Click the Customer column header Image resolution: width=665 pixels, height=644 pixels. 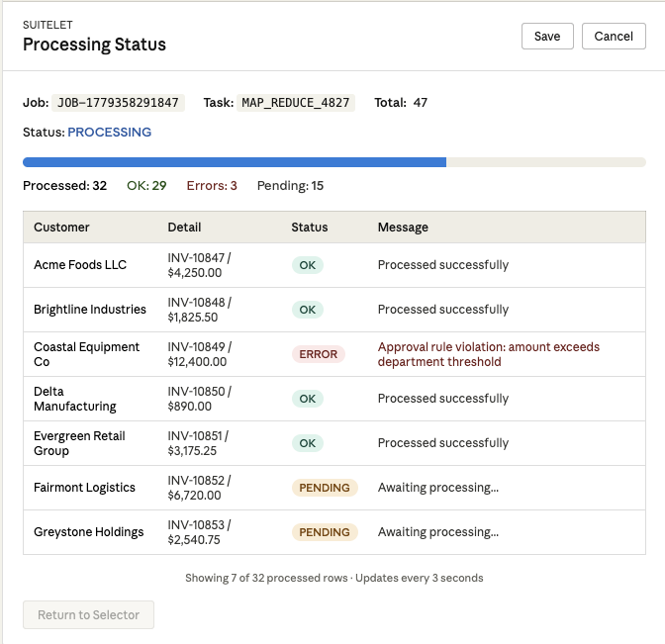(x=61, y=228)
